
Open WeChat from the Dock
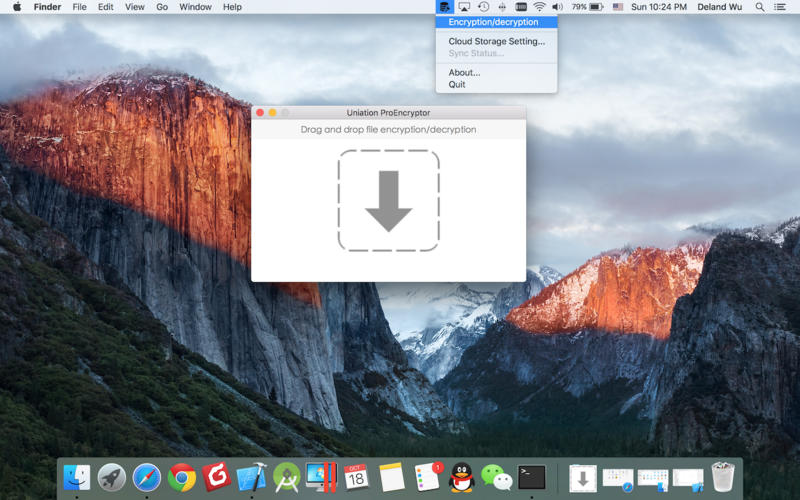pyautogui.click(x=496, y=478)
